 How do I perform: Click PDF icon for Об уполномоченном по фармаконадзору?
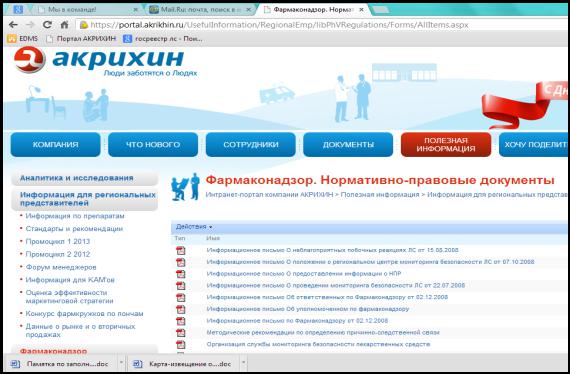pos(181,309)
